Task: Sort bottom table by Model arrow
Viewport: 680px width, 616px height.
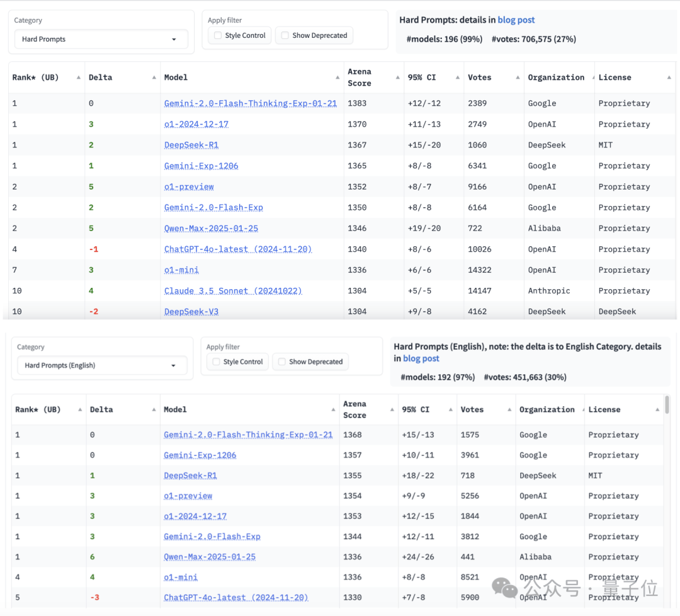Action: [333, 409]
